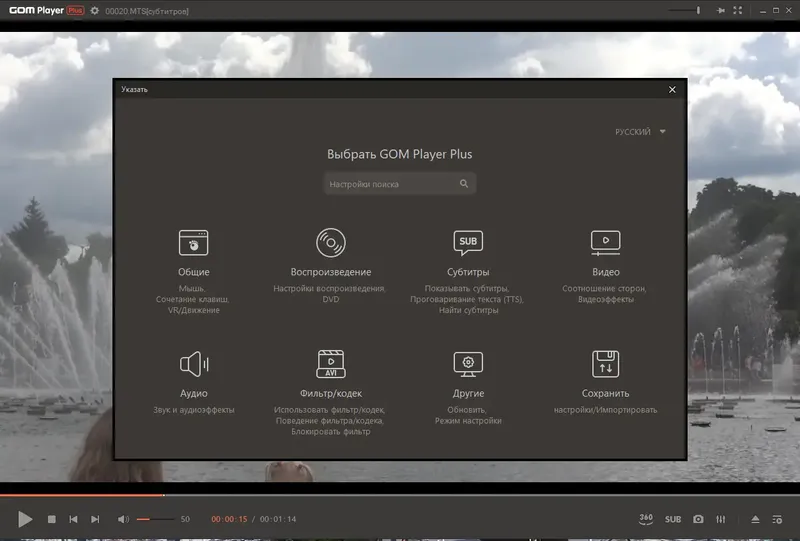
Task: Click the stop button
Action: [52, 519]
